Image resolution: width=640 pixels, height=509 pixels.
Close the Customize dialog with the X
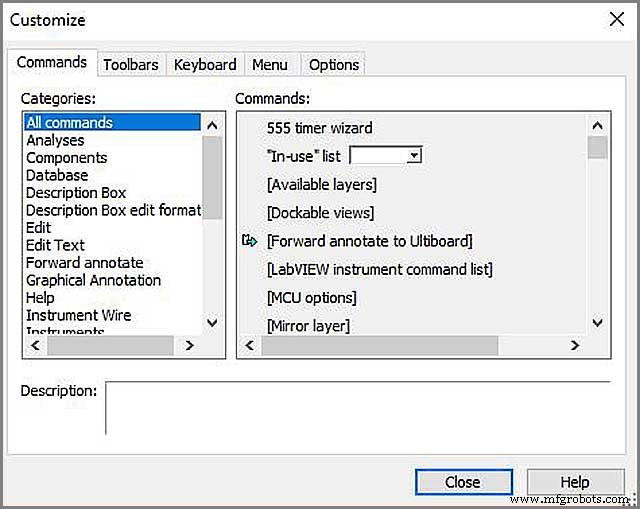click(x=616, y=19)
